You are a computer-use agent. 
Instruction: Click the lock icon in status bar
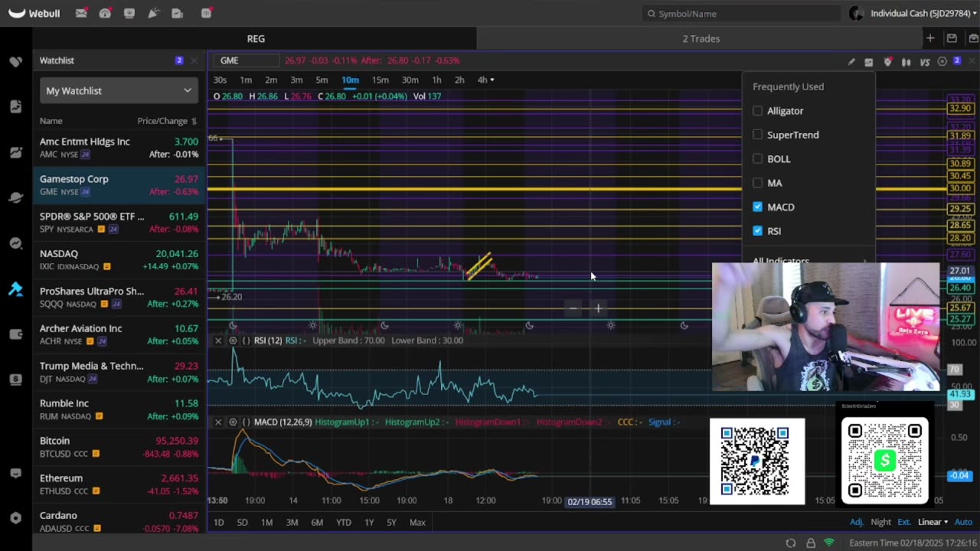point(811,543)
